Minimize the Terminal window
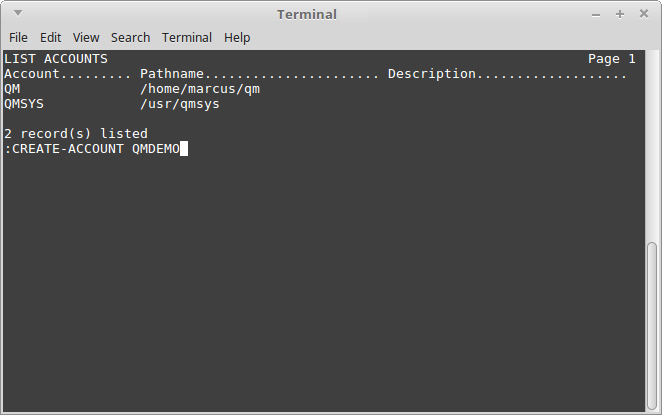662x415 pixels. [596, 15]
